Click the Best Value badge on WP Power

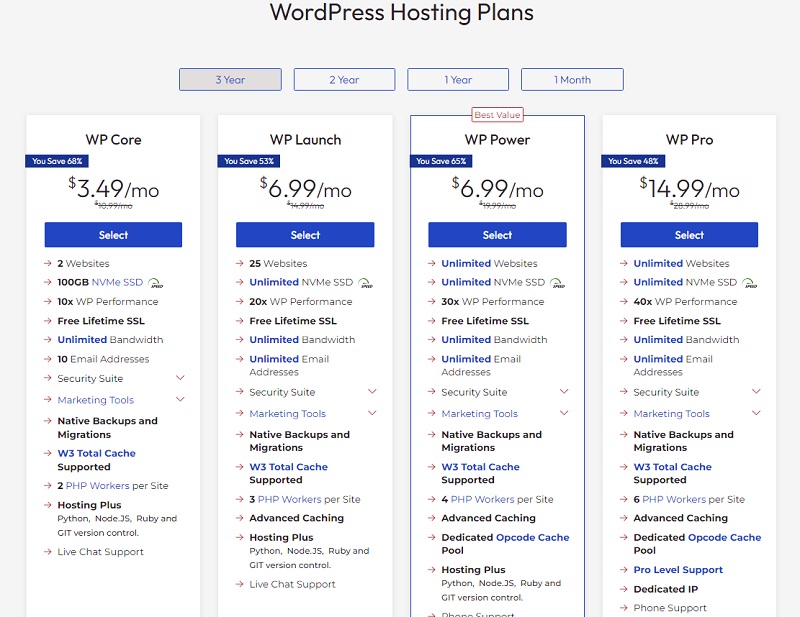tap(497, 115)
